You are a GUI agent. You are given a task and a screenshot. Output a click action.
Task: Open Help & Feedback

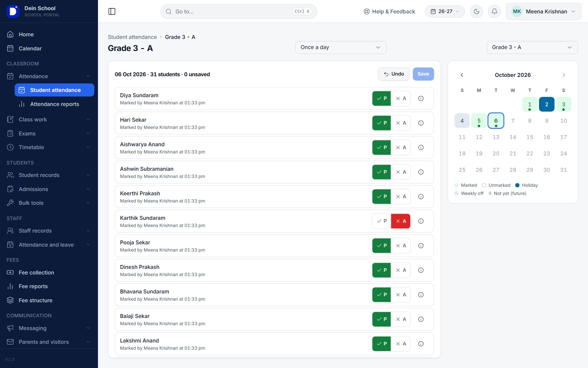[389, 11]
